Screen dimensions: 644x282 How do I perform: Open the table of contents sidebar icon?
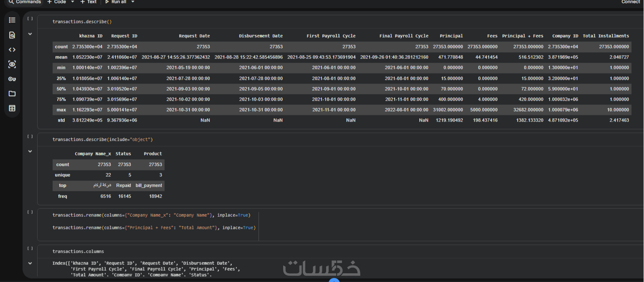12,20
